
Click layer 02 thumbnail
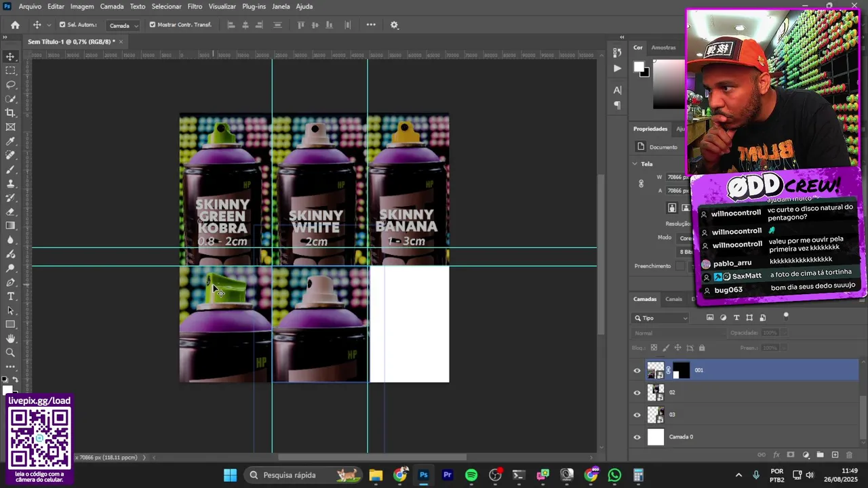656,392
